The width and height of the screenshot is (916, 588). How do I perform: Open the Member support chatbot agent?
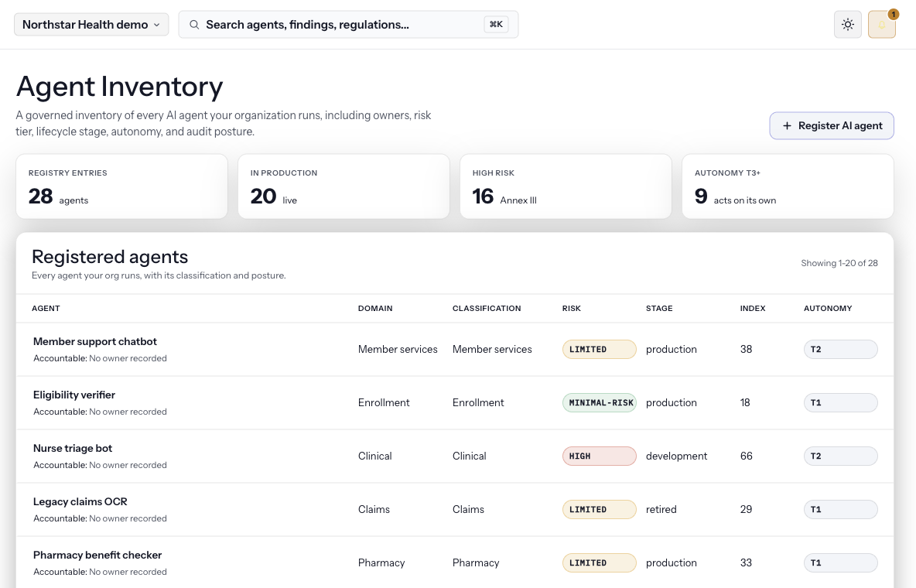(x=95, y=341)
